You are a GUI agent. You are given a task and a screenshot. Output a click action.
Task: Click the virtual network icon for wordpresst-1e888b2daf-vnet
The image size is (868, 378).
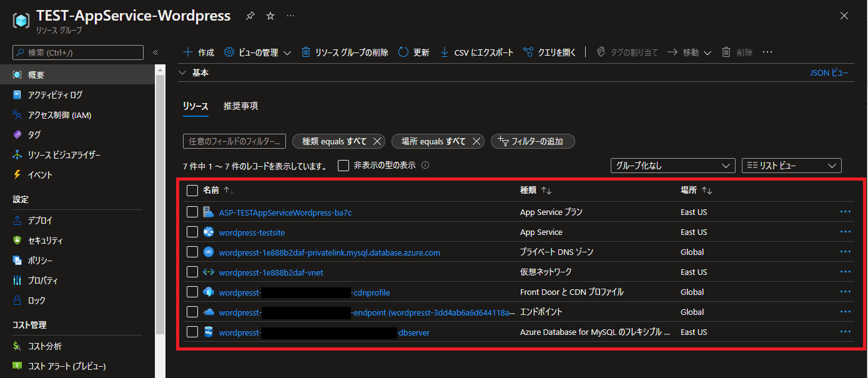pyautogui.click(x=209, y=272)
